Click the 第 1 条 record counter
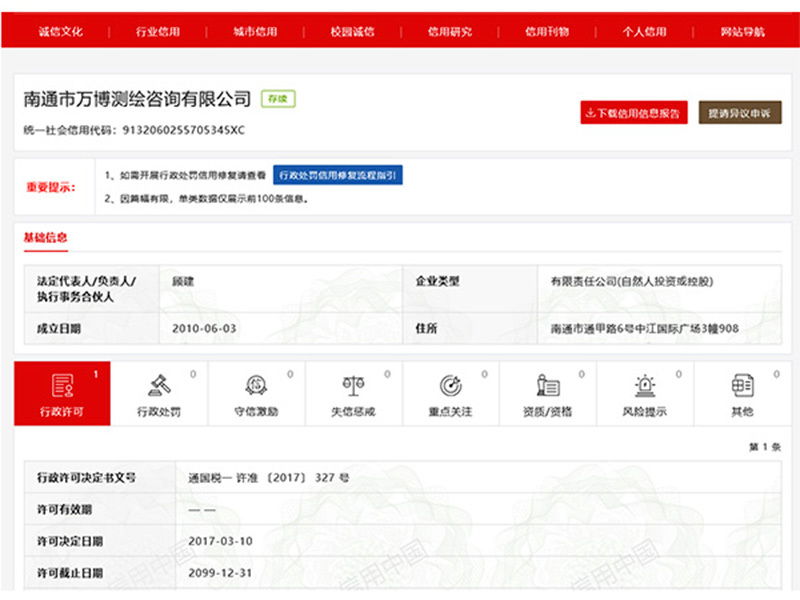 click(x=765, y=447)
